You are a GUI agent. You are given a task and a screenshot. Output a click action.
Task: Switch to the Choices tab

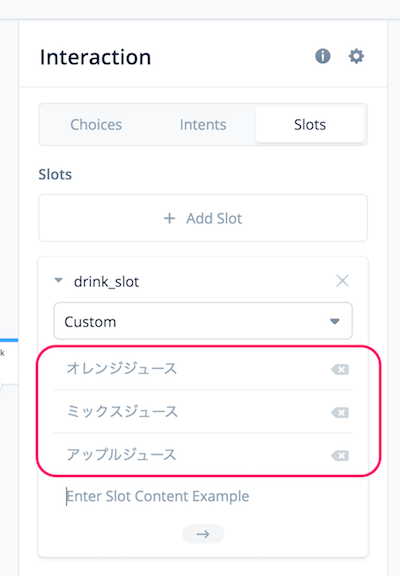coord(96,125)
